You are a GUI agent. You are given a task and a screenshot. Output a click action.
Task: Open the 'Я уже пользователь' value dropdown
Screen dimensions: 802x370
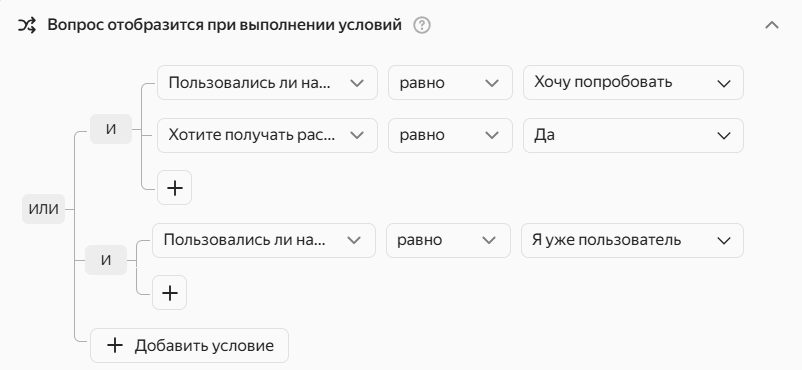click(632, 240)
